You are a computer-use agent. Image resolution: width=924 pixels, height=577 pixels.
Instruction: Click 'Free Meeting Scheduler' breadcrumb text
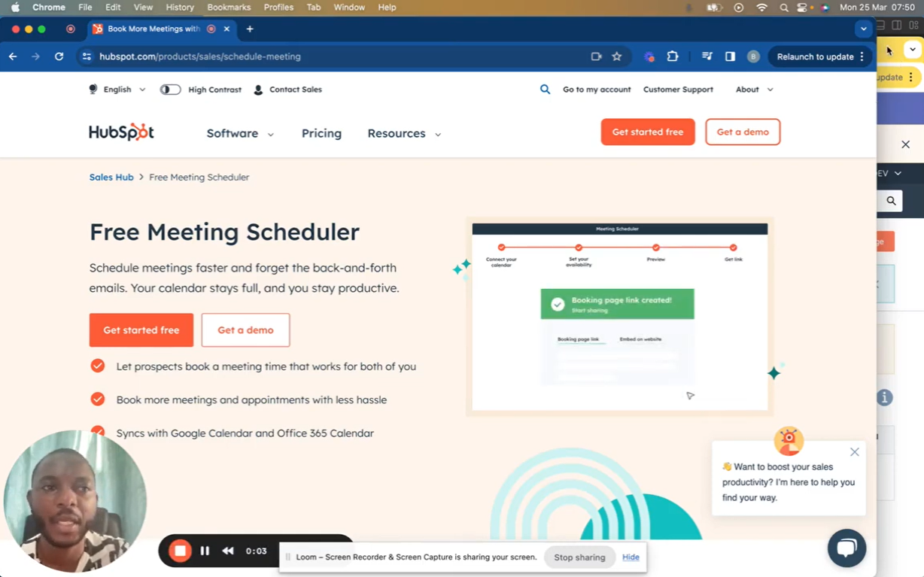click(199, 178)
